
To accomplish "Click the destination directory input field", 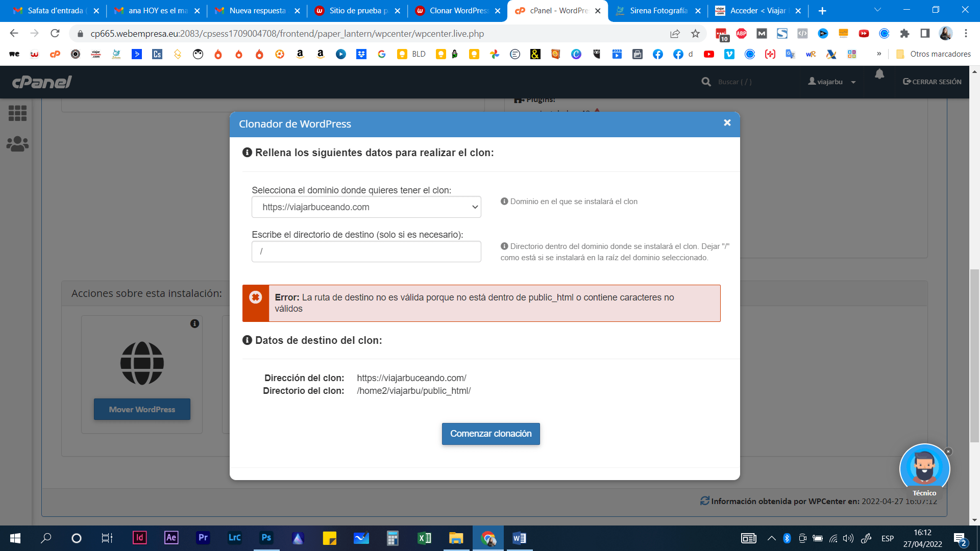I will (x=366, y=252).
